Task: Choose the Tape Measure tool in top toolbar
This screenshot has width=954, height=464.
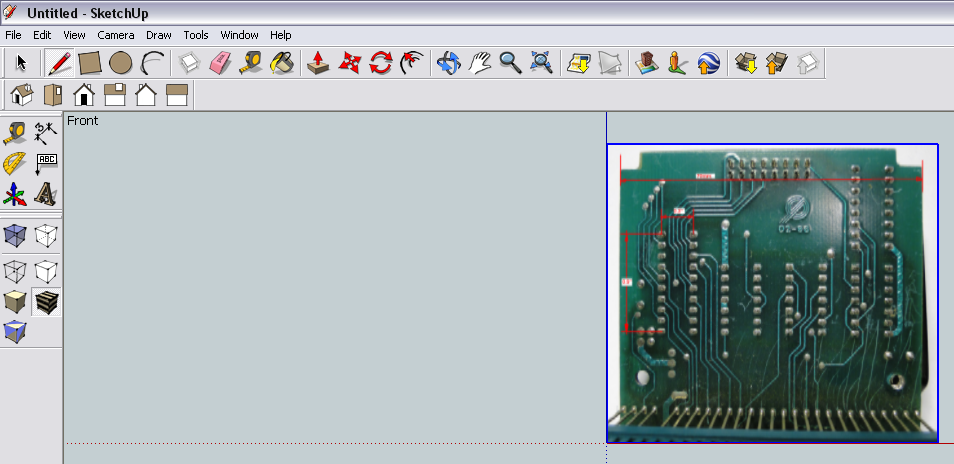Action: (251, 63)
